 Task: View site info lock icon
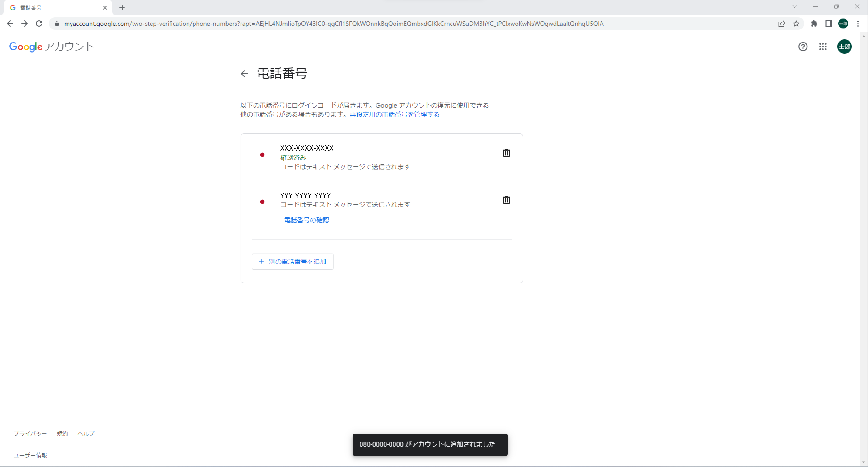pyautogui.click(x=57, y=24)
